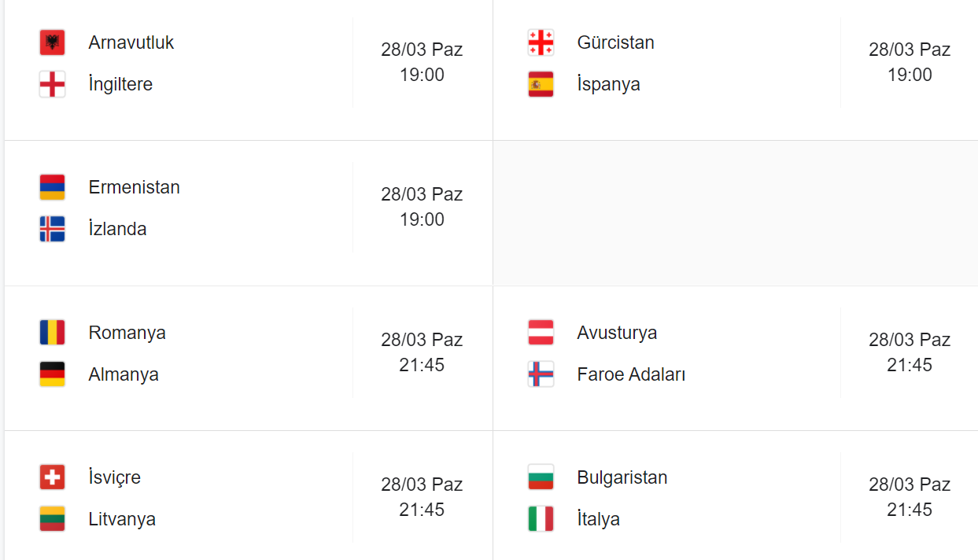Click the Romanya–Almanya match time 21:45
The width and height of the screenshot is (978, 560).
click(422, 365)
